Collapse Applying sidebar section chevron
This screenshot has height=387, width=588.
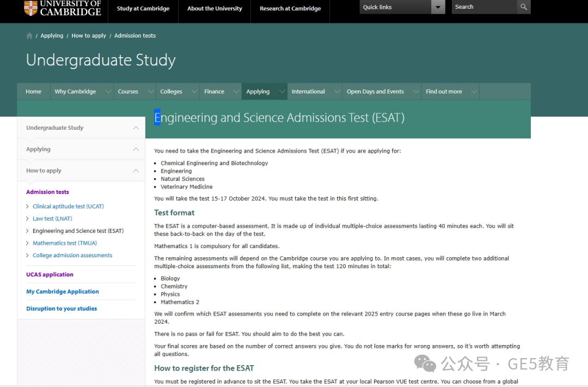click(x=136, y=149)
